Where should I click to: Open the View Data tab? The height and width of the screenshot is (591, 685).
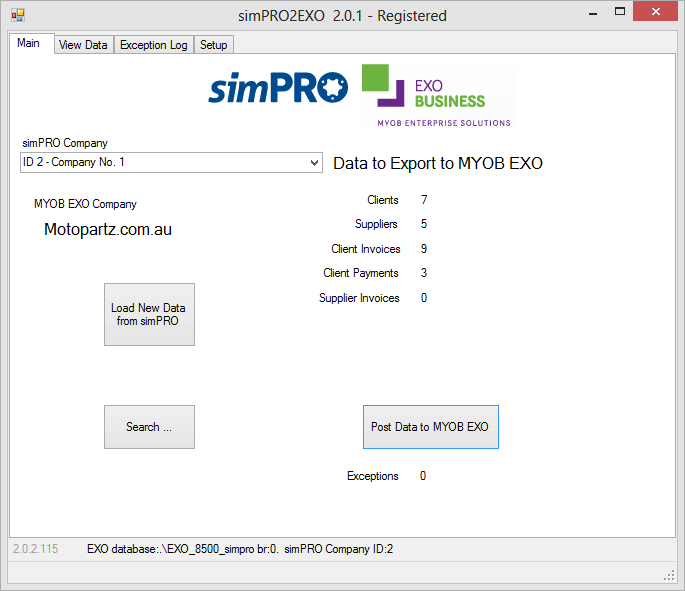click(x=83, y=45)
